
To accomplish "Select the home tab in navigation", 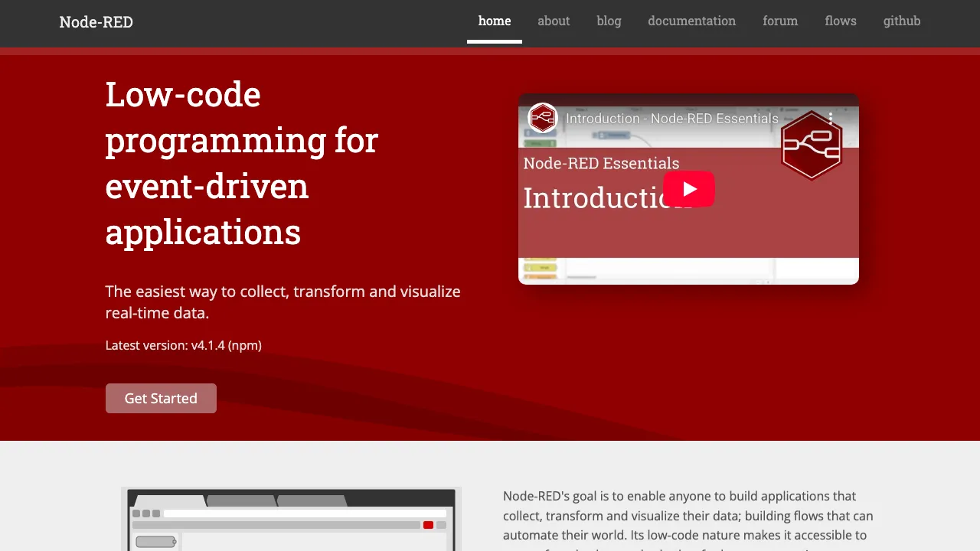I will click(495, 21).
